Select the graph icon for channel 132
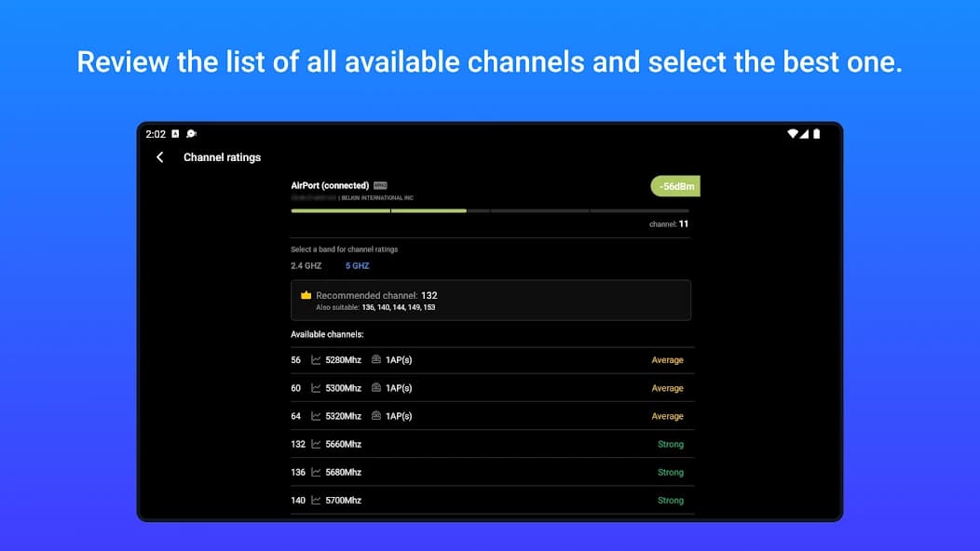Viewport: 980px width, 551px height. click(x=316, y=444)
